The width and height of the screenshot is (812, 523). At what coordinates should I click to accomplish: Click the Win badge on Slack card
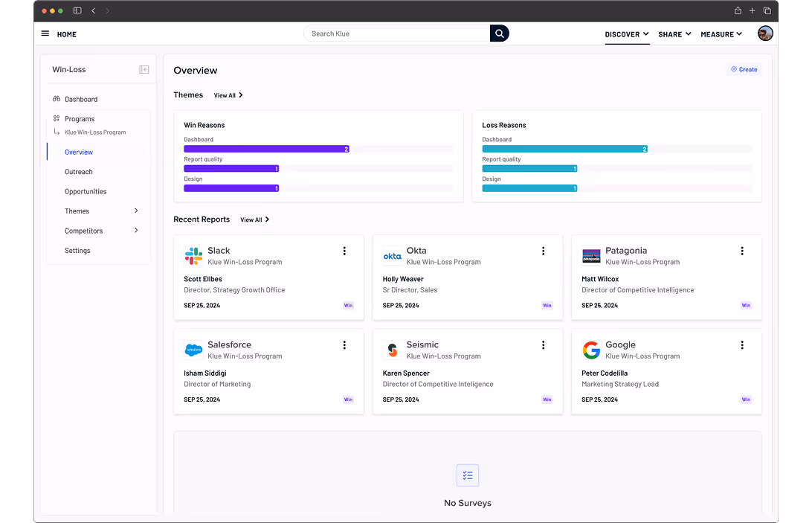348,305
